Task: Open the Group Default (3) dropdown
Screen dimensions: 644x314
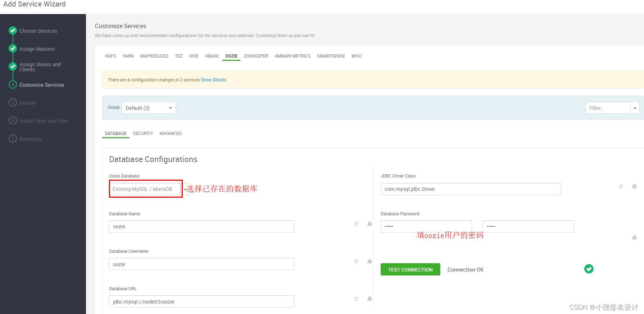Action: click(x=149, y=108)
